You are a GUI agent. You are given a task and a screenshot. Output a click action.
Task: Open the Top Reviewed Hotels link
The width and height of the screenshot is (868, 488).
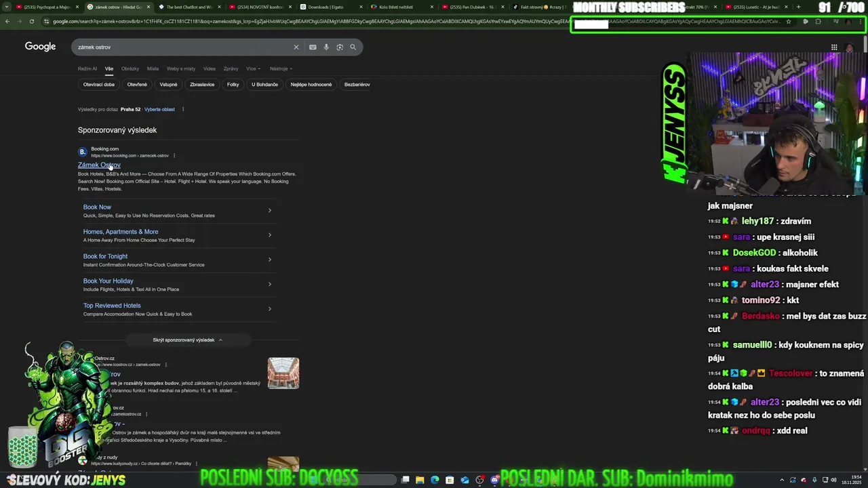[x=112, y=306]
